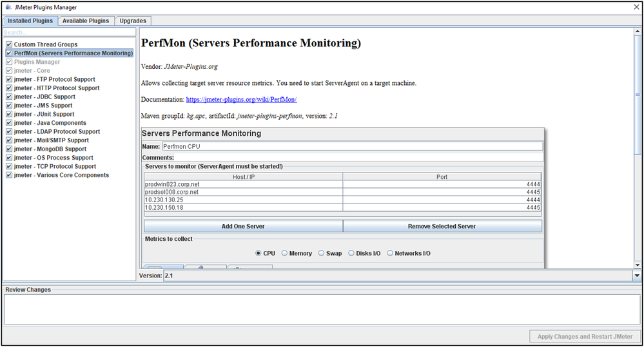Select Custom Thread Groups in plugin list

(x=46, y=44)
